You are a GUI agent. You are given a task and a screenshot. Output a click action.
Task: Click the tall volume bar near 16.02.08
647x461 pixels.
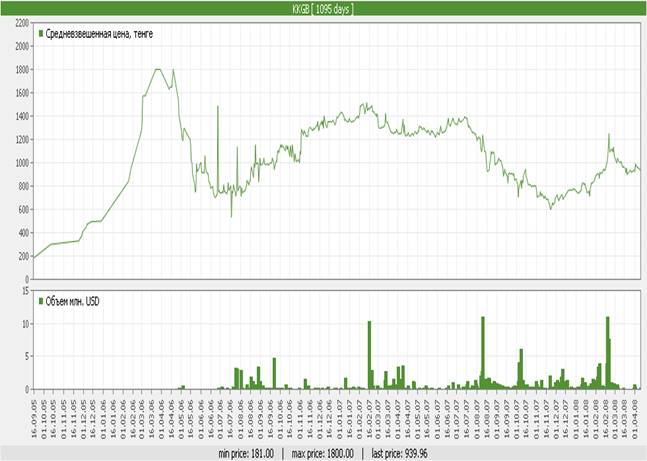607,353
